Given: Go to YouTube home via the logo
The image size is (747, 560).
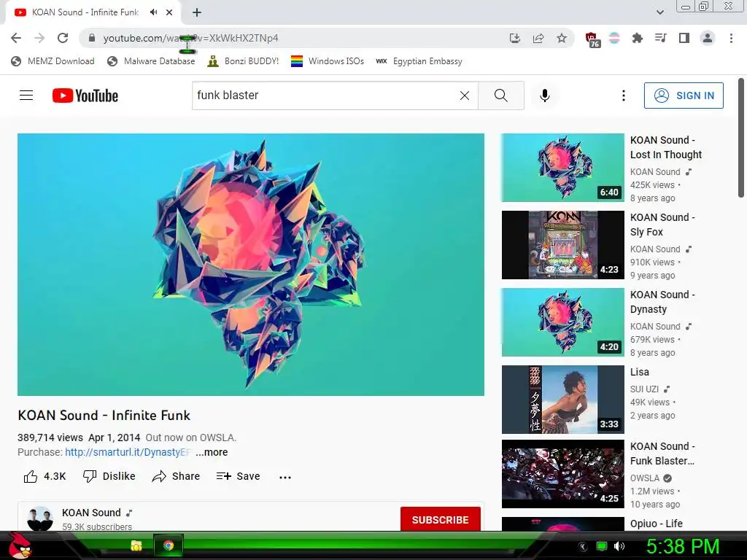Looking at the screenshot, I should point(85,96).
